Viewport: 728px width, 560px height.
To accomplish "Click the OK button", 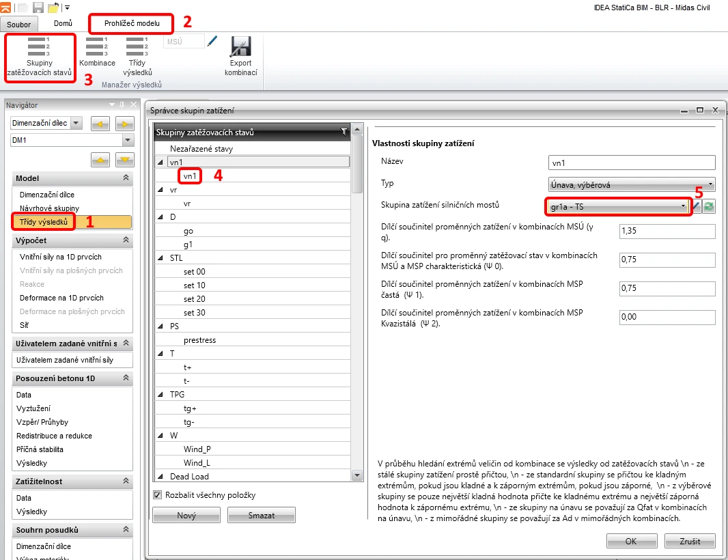I will click(632, 541).
